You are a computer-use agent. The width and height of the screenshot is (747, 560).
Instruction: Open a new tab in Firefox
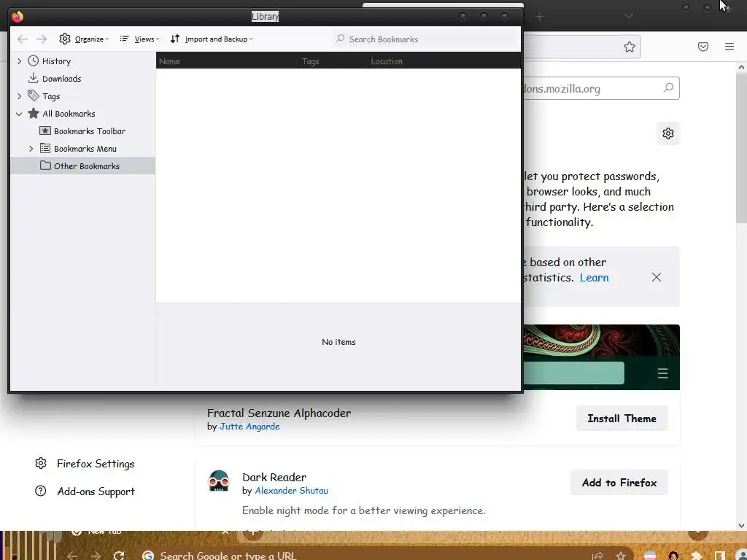pos(539,17)
